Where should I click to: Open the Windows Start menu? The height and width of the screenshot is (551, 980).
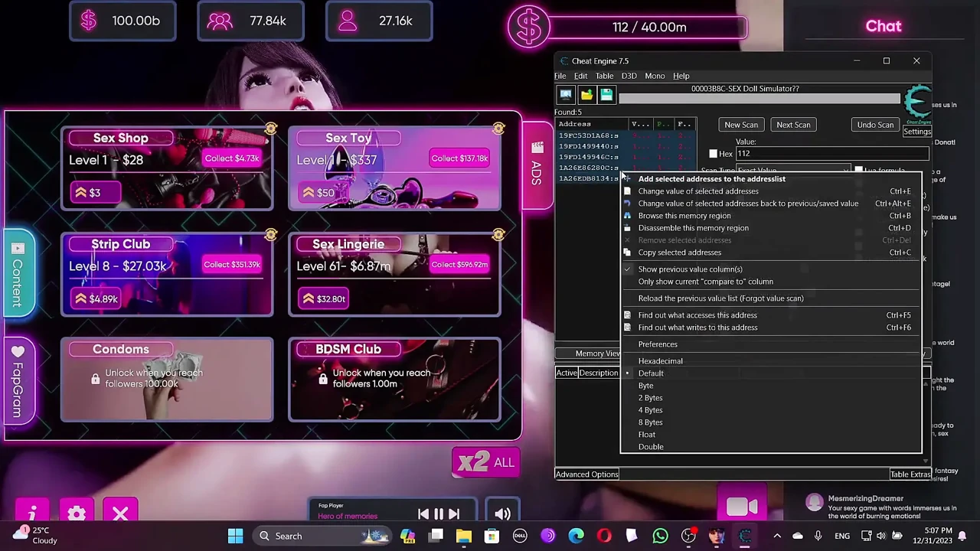235,536
